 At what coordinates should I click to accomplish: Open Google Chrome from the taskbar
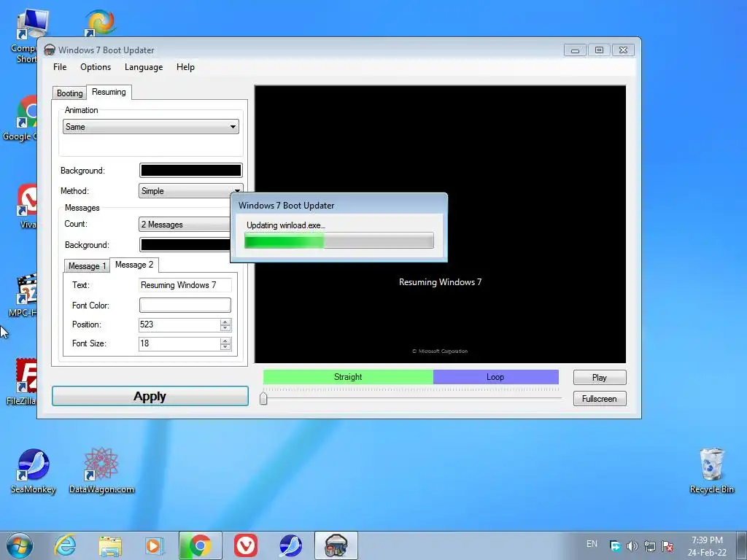coord(200,545)
